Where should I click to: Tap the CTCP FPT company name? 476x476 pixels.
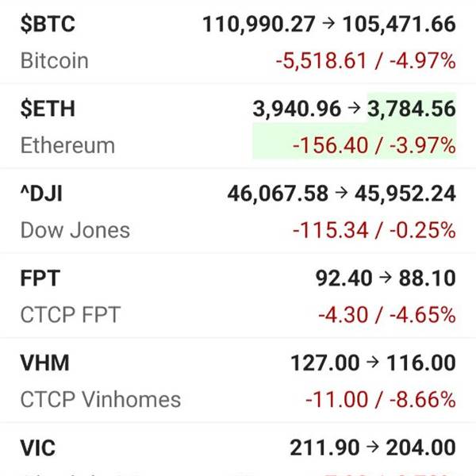pyautogui.click(x=70, y=315)
